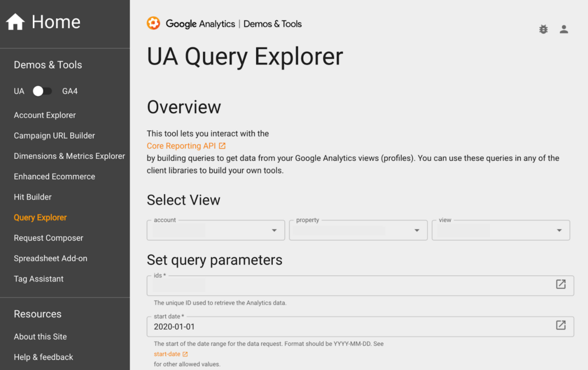Open the account dropdown under Select View
588x370 pixels.
click(273, 230)
